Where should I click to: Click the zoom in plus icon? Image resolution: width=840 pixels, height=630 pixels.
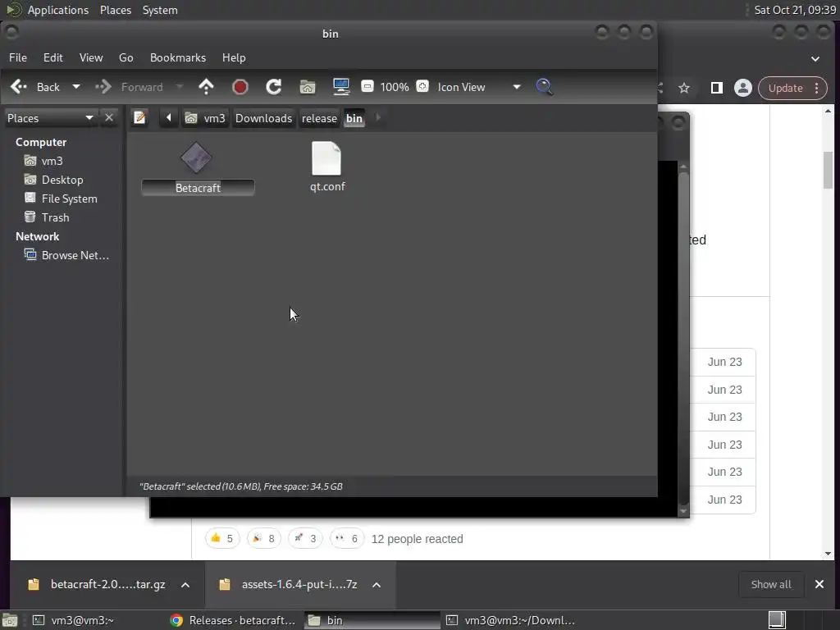(x=422, y=86)
